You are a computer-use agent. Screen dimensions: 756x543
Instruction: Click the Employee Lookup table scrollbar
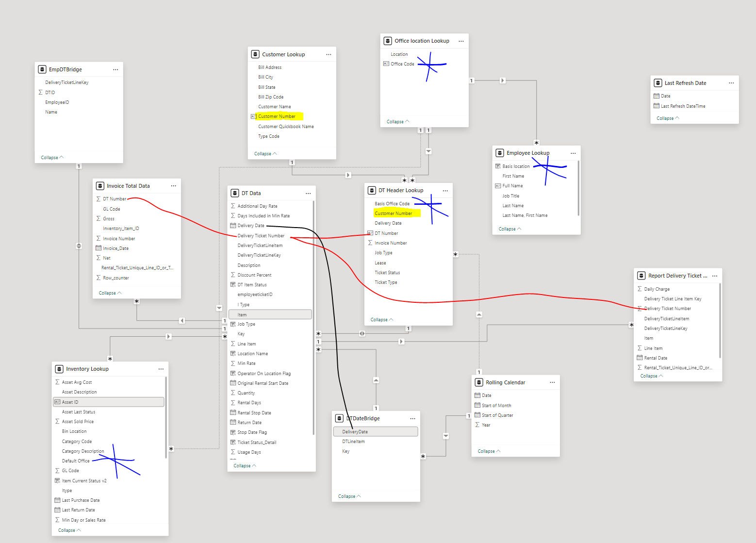(x=578, y=188)
